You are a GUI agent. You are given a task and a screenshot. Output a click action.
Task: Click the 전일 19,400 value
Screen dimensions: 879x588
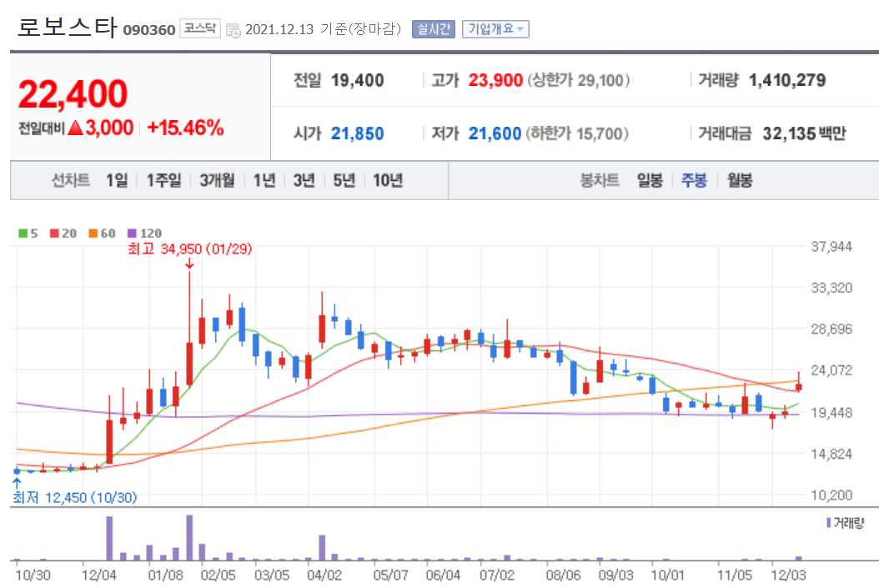point(357,80)
